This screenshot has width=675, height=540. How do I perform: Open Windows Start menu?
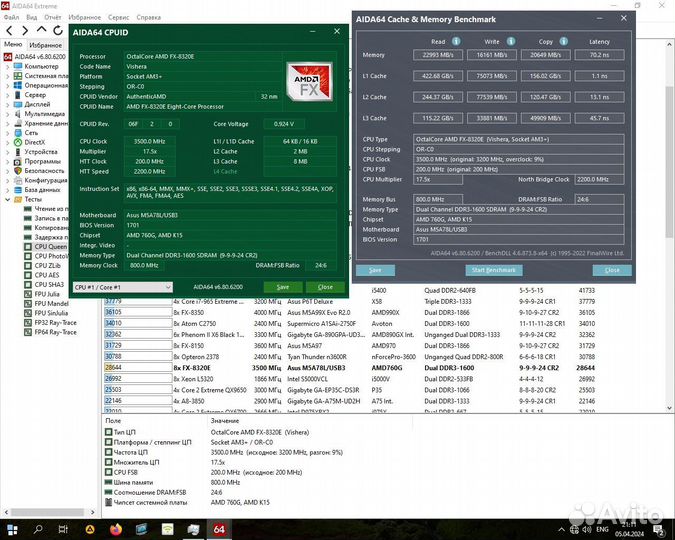12,529
